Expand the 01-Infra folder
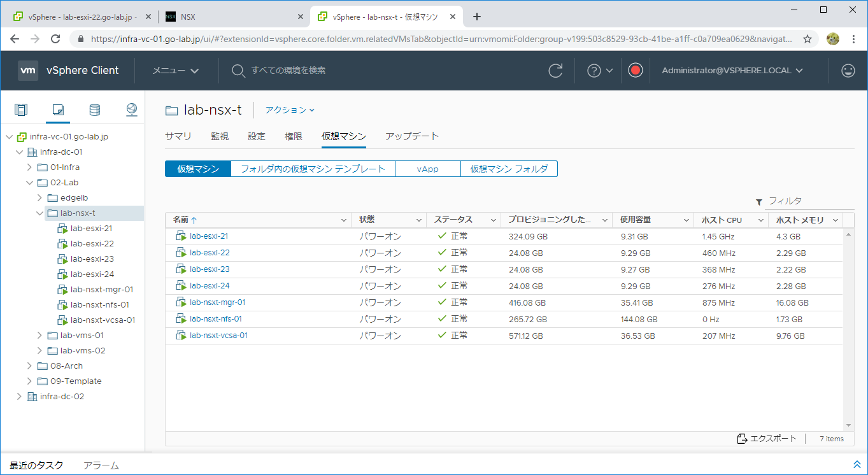This screenshot has height=475, width=868. [29, 167]
